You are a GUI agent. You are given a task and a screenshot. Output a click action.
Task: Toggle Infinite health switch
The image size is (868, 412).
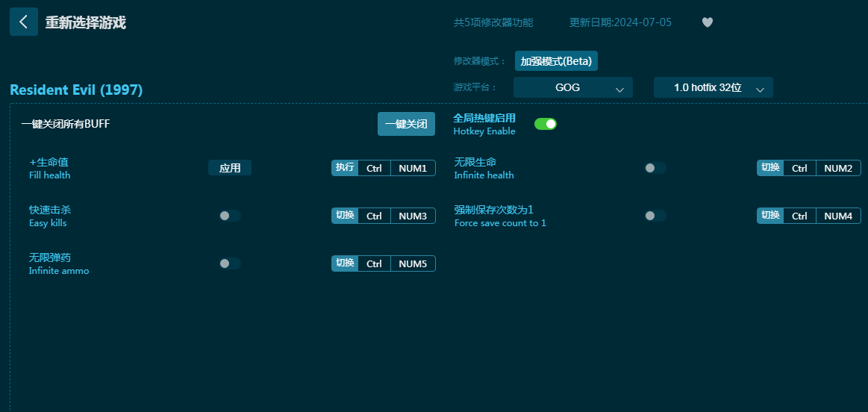(655, 168)
